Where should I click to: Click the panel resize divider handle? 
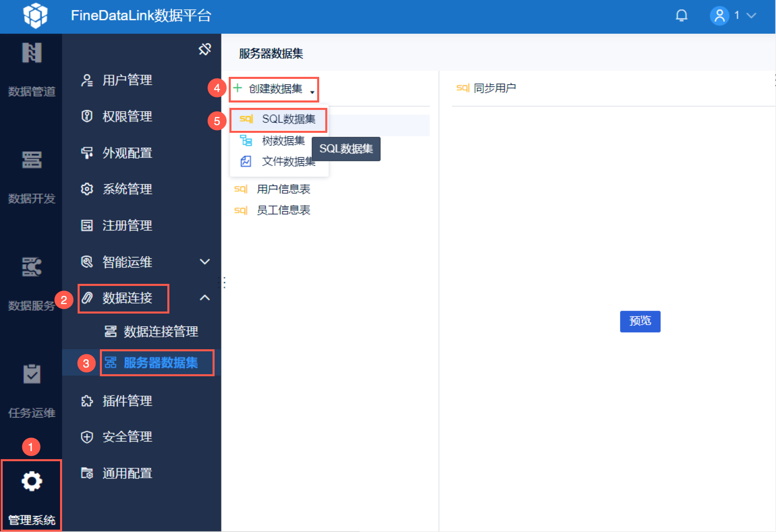(x=224, y=283)
